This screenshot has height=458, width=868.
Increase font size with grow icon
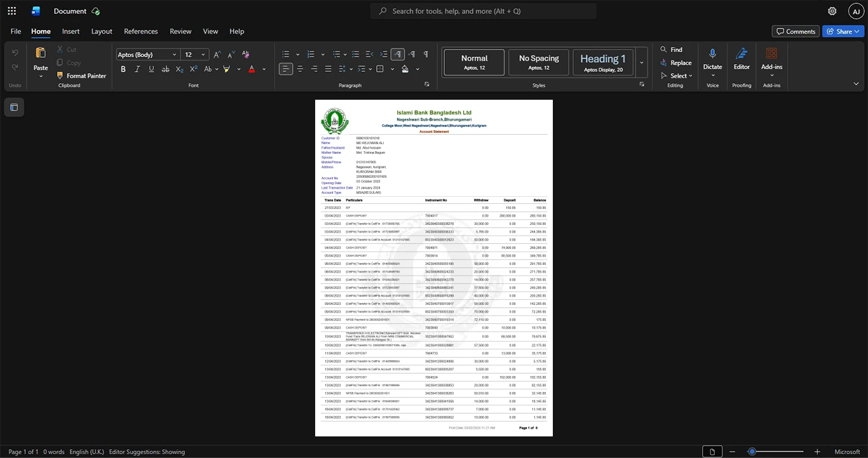click(x=217, y=55)
